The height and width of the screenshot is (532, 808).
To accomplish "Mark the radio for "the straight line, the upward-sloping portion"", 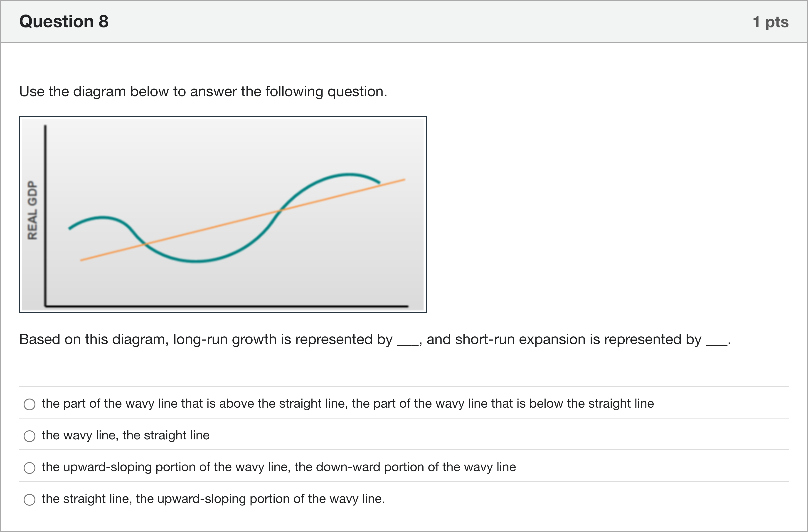I will click(x=30, y=499).
